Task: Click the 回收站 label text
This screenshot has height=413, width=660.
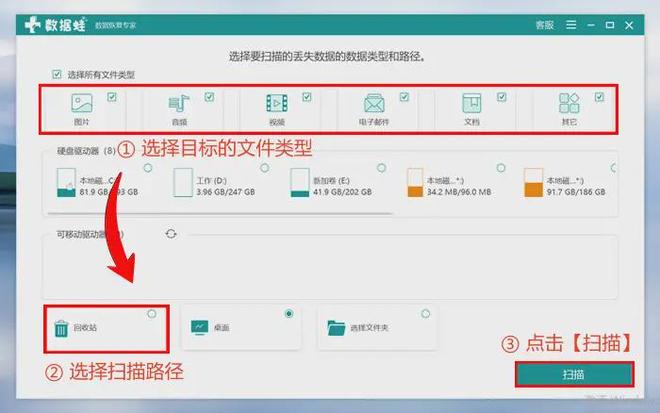Action: (85, 328)
